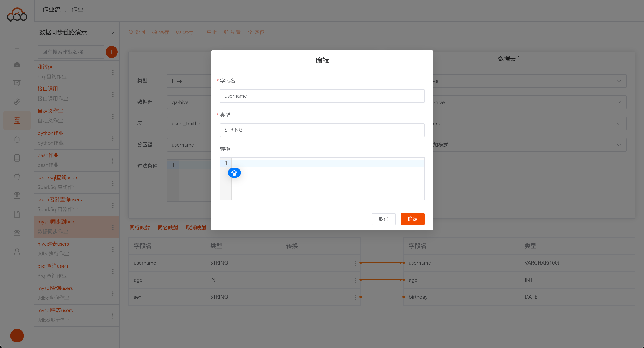The width and height of the screenshot is (644, 348).
Task: Click the 类型 STRING input field
Action: click(x=322, y=130)
